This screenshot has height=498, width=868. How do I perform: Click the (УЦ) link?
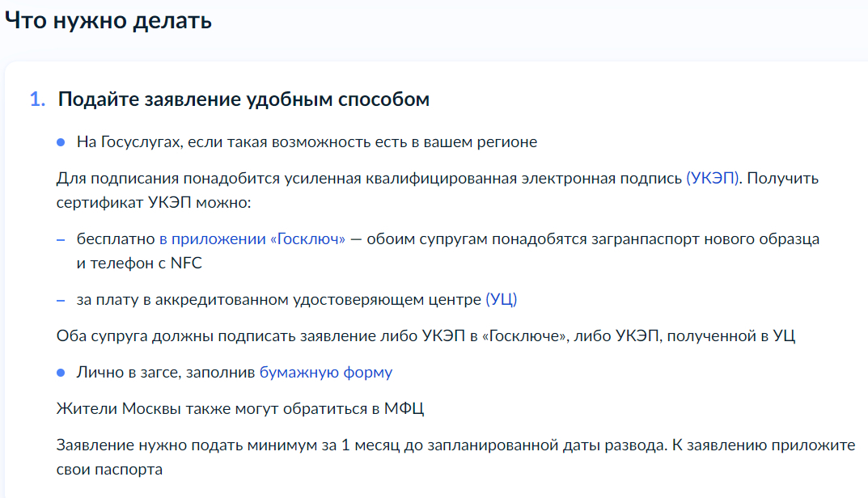(x=501, y=300)
